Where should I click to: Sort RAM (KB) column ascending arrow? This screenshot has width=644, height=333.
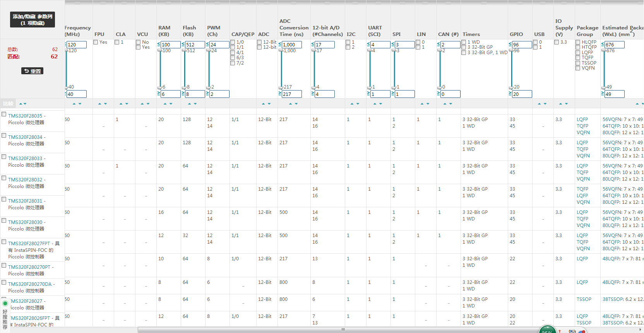(x=165, y=104)
